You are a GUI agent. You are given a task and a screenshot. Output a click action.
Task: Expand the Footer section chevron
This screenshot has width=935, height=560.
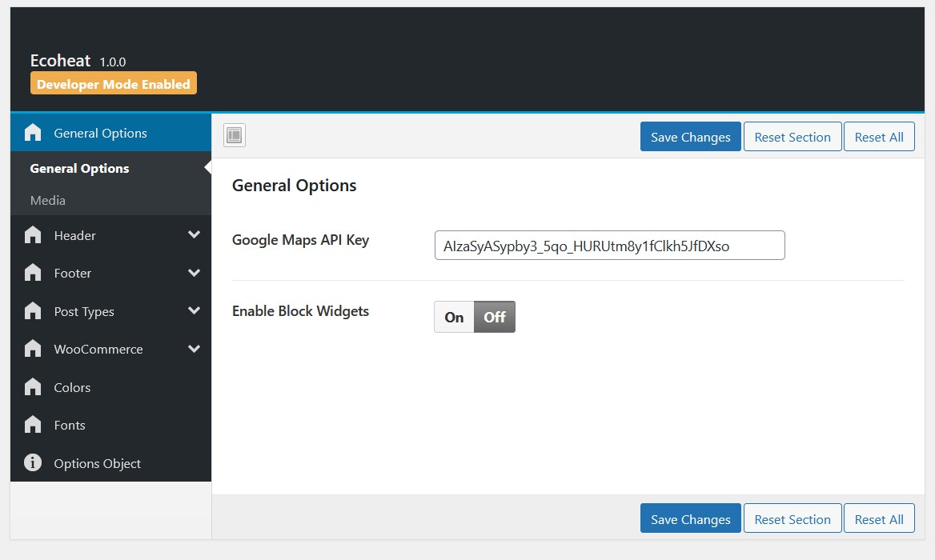(x=194, y=273)
